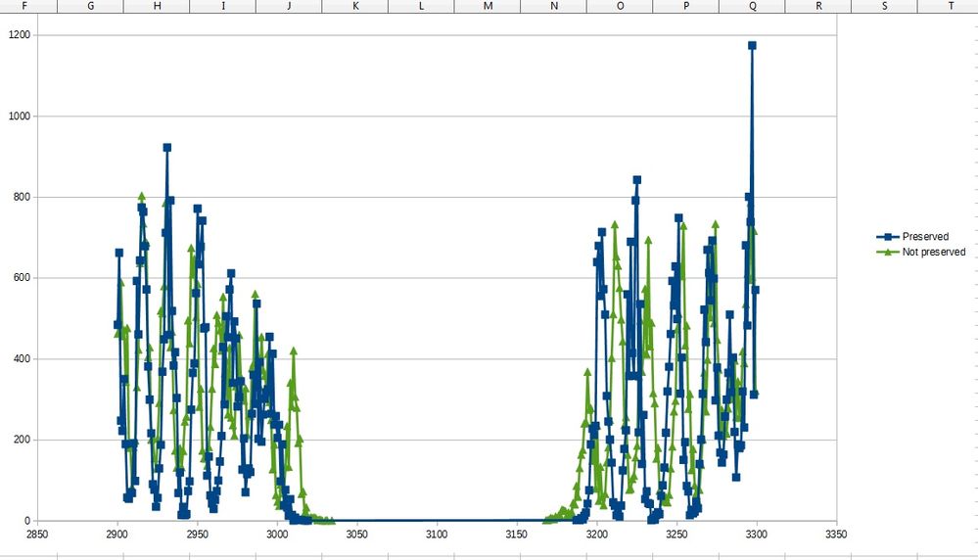The height and width of the screenshot is (560, 978).
Task: Click the green triangle Not preserved legend marker
Action: 888,252
